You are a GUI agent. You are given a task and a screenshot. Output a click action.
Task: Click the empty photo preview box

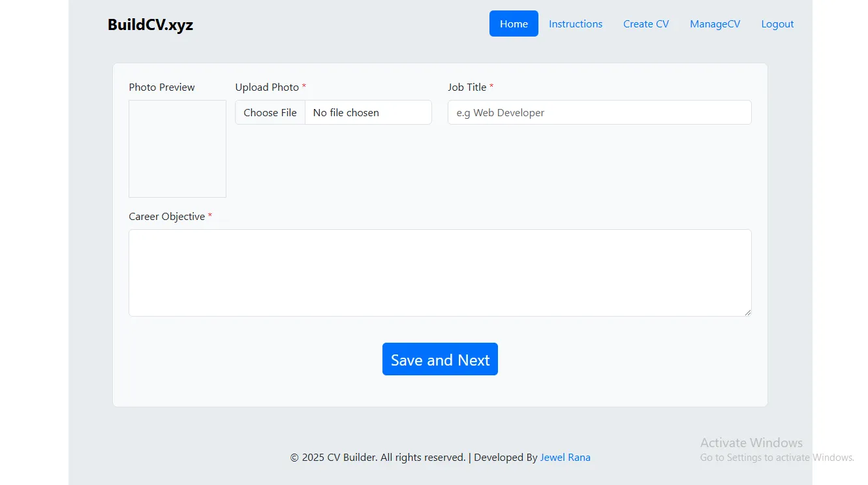178,149
